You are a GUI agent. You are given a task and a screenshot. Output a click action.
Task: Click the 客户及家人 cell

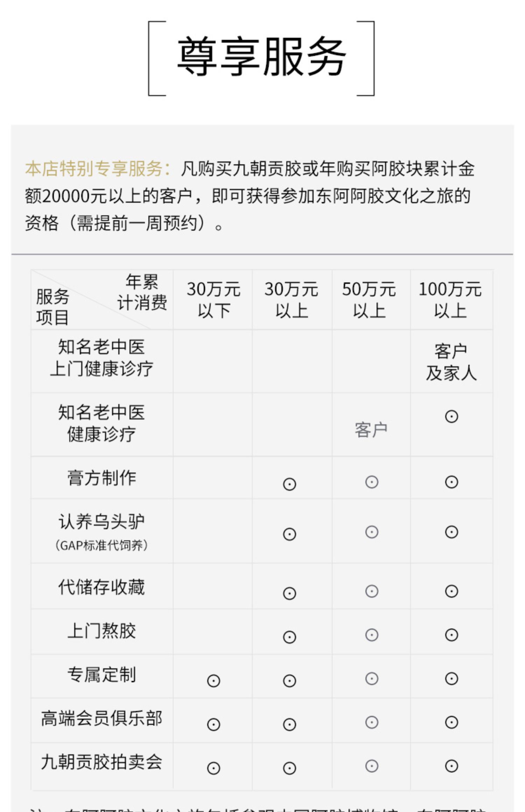451,362
